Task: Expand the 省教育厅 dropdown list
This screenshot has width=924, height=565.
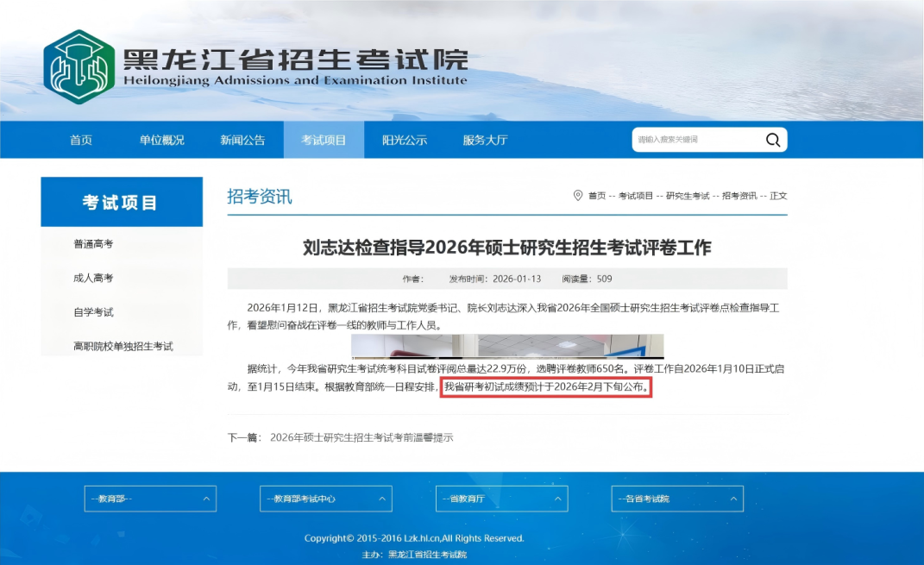Action: (x=501, y=499)
